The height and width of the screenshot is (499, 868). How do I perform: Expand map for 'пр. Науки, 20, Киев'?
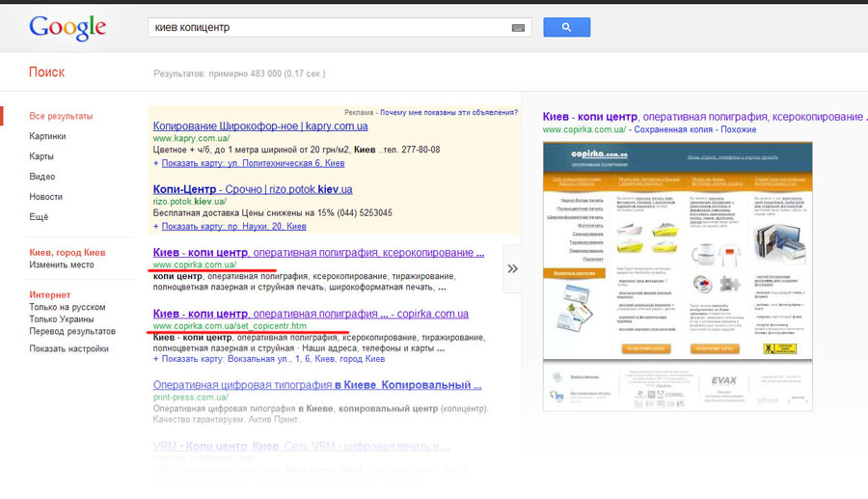pos(233,227)
